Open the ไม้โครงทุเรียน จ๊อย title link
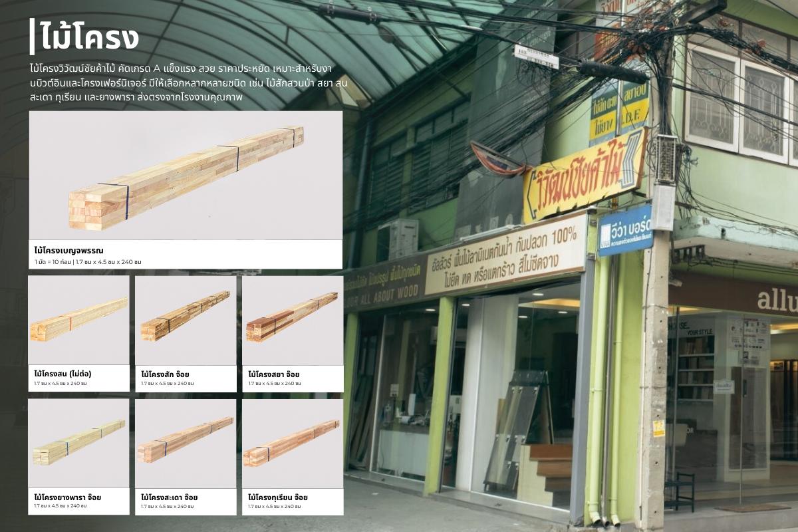798x532 pixels. [278, 497]
